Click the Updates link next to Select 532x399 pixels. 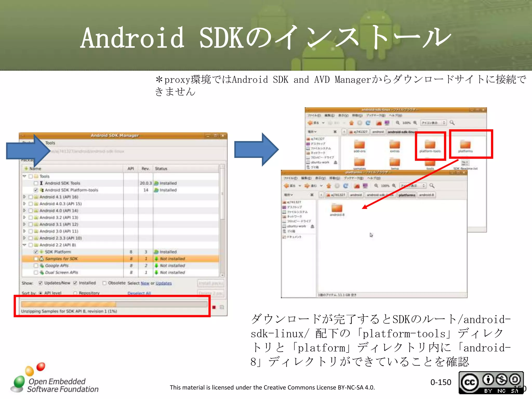click(x=164, y=283)
